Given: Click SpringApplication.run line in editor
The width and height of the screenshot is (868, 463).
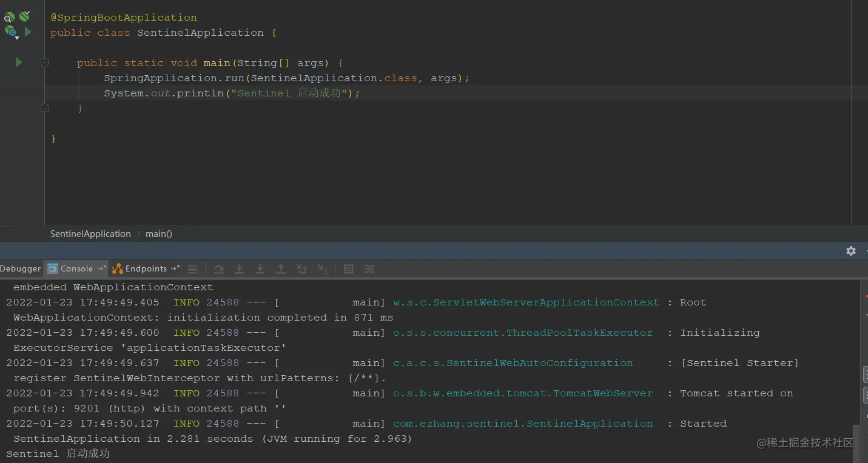Looking at the screenshot, I should (x=287, y=78).
